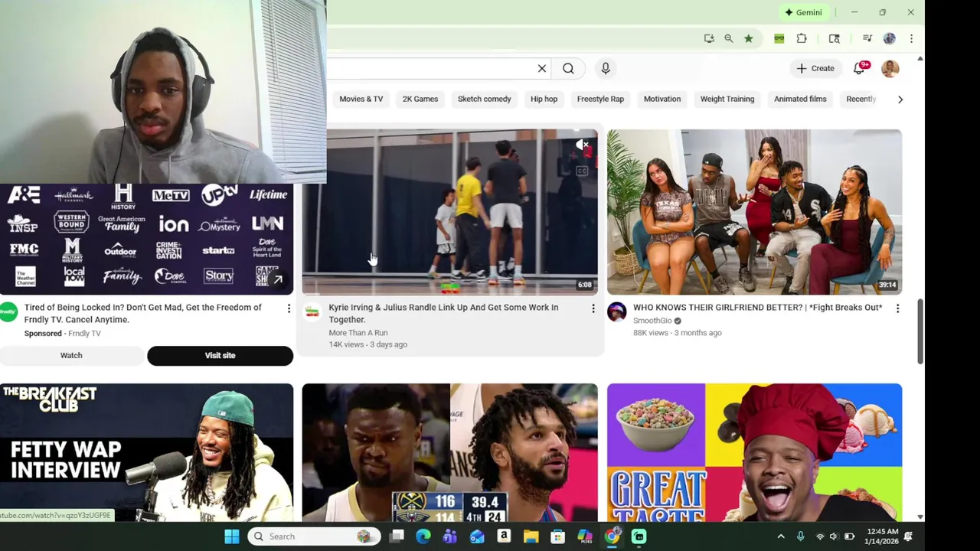The height and width of the screenshot is (551, 980).
Task: Open the media controls music note icon
Action: (x=867, y=38)
